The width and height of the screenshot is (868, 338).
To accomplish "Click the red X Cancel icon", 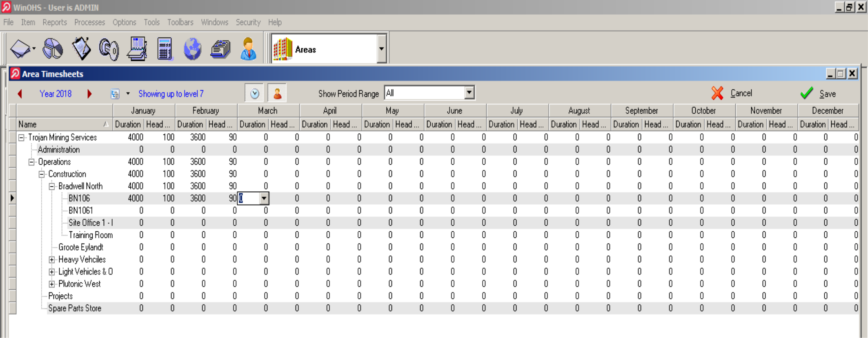I will pyautogui.click(x=717, y=93).
